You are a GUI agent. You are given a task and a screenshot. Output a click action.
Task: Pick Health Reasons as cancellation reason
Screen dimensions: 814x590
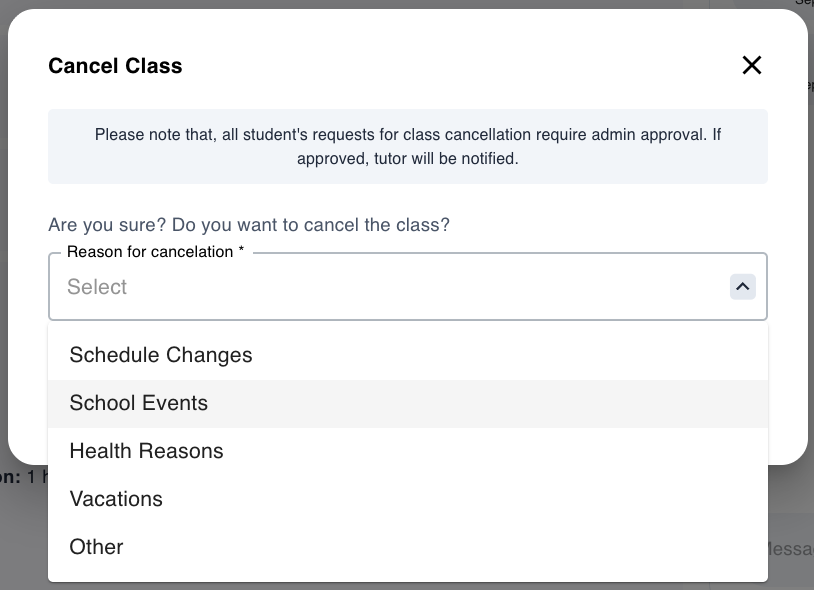coord(146,451)
